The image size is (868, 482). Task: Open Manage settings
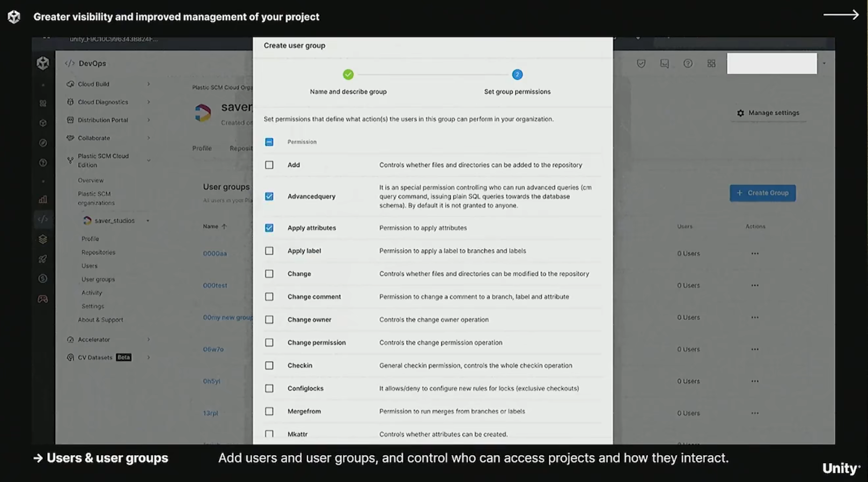pos(768,113)
